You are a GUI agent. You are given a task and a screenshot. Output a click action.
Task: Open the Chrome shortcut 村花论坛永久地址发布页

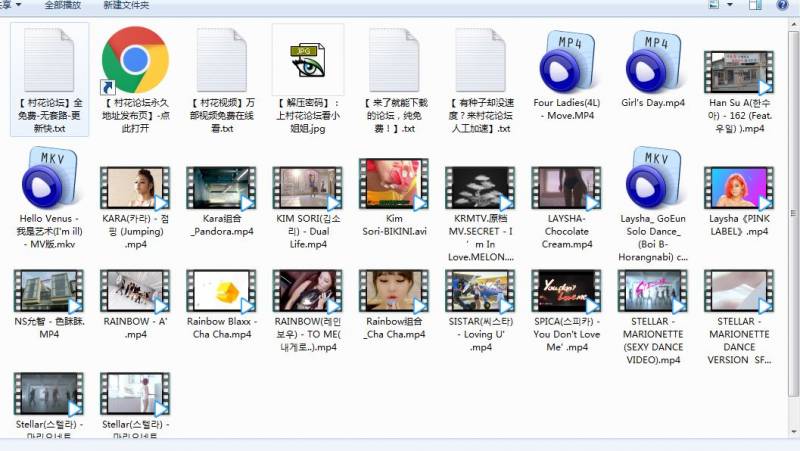pyautogui.click(x=135, y=80)
